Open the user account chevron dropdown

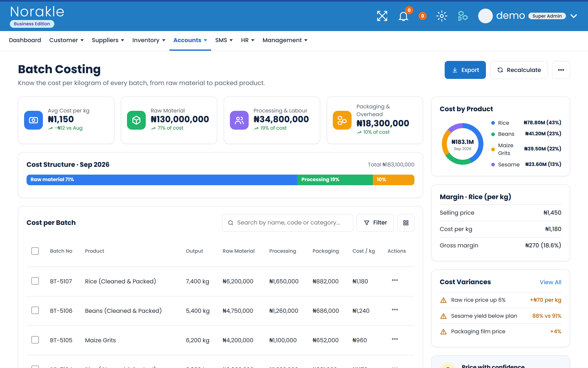574,16
